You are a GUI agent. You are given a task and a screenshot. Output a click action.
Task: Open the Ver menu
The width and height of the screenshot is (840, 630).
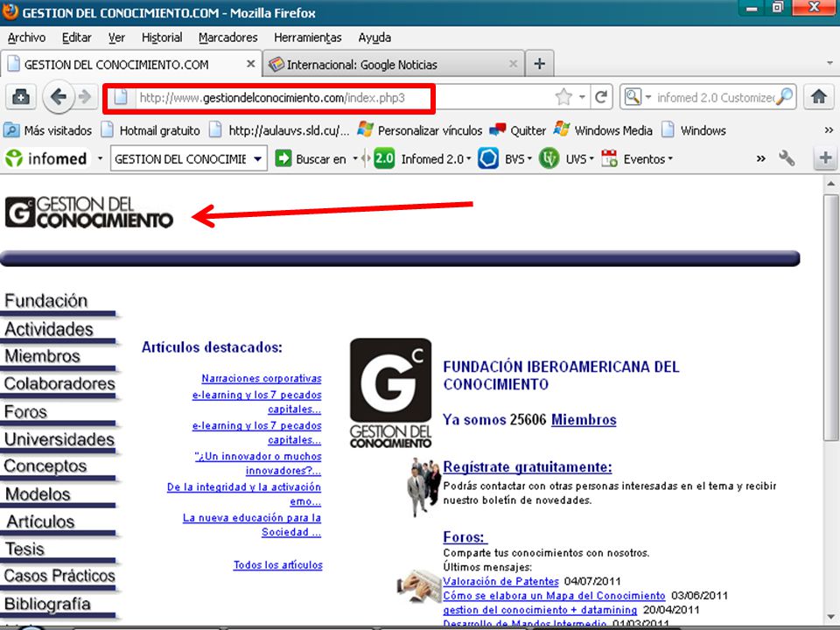[x=116, y=38]
